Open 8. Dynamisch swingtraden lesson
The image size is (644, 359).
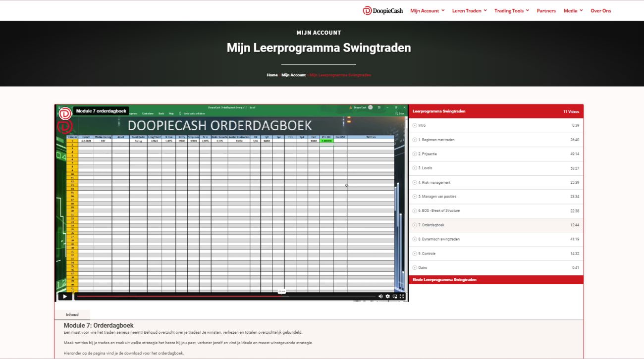496,239
